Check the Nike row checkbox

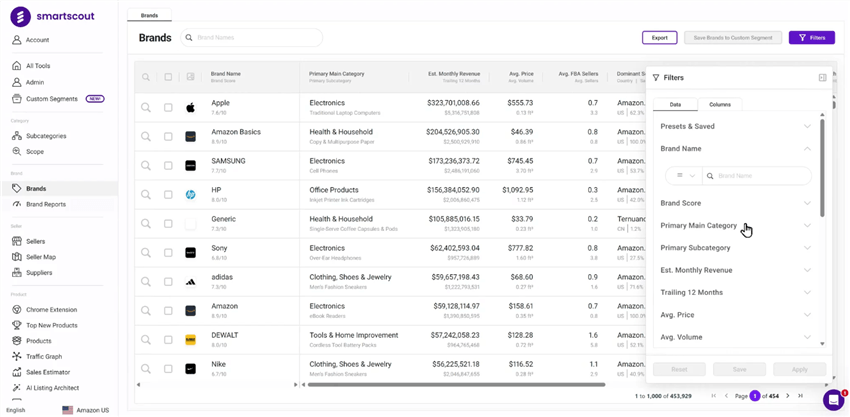coord(168,368)
